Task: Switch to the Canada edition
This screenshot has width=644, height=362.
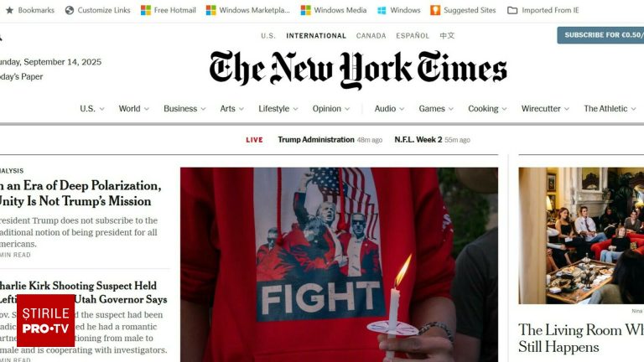Action: coord(371,36)
